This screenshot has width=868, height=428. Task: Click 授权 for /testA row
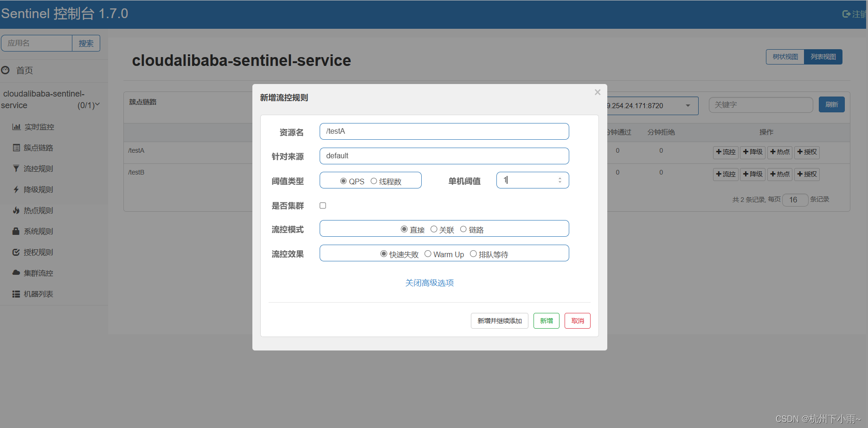[807, 152]
